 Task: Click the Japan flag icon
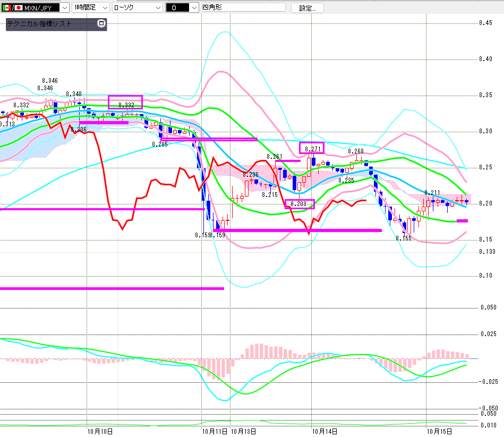(x=19, y=8)
